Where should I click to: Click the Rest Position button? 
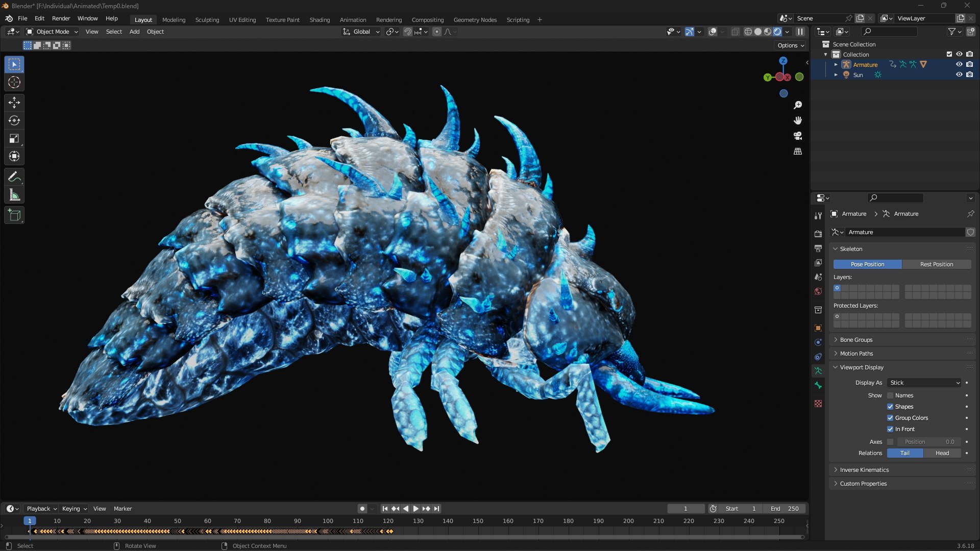click(x=937, y=264)
